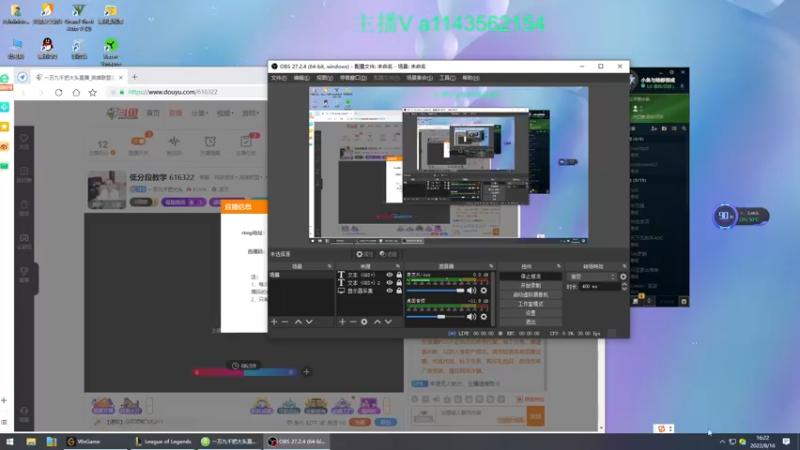Add a new source in OBS sources panel
This screenshot has height=450, width=800.
click(x=342, y=322)
